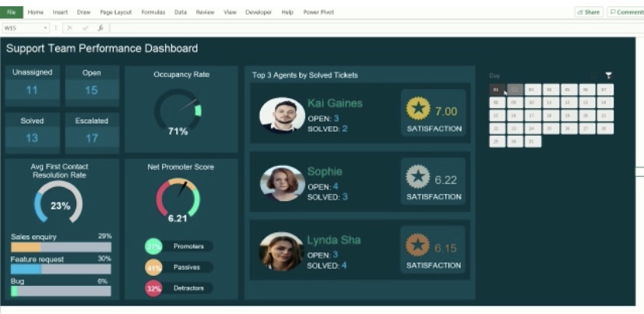Image resolution: width=644 pixels, height=314 pixels.
Task: Toggle day 02 in the Day slicer
Action: click(x=515, y=90)
